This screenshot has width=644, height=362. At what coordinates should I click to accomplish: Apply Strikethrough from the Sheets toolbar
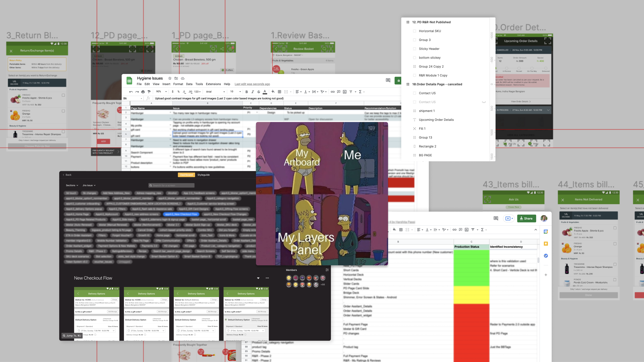pyautogui.click(x=259, y=92)
